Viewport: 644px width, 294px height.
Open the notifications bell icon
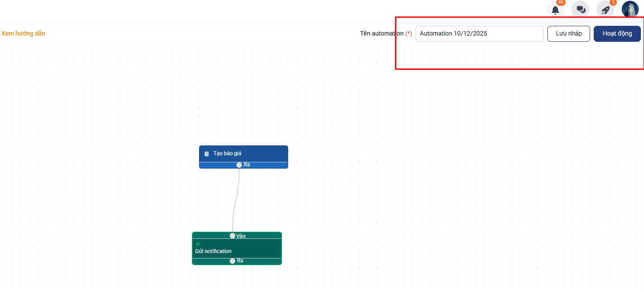click(x=555, y=10)
